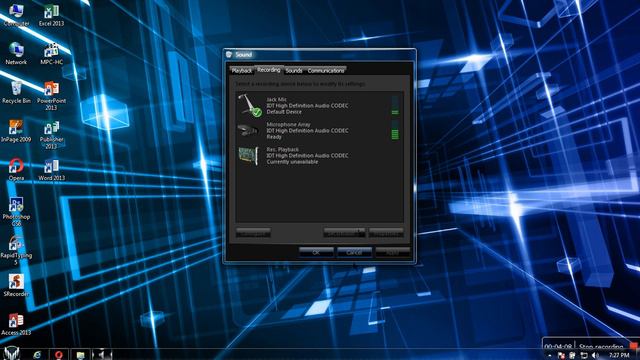The height and width of the screenshot is (360, 640).
Task: Switch to the Playback tab
Action: 242,71
